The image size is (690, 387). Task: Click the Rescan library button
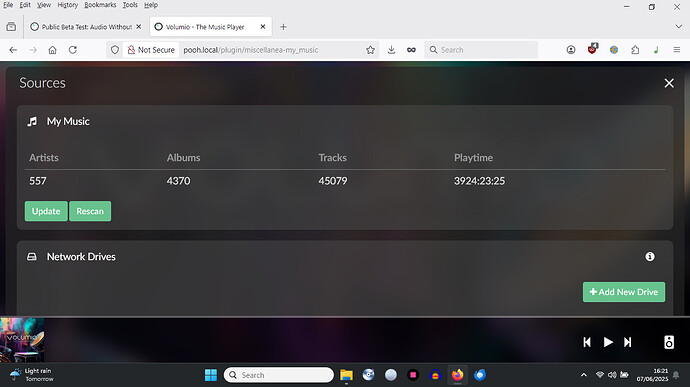(x=90, y=211)
